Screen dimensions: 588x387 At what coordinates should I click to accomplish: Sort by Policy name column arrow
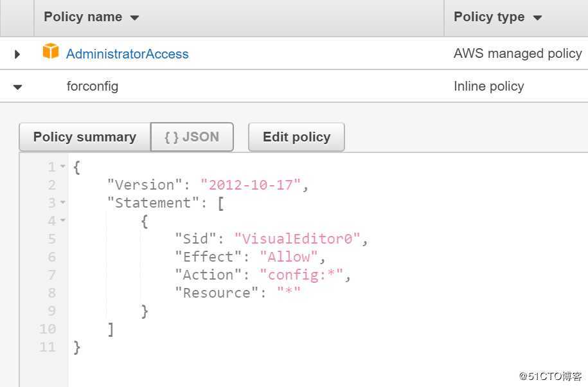point(134,18)
